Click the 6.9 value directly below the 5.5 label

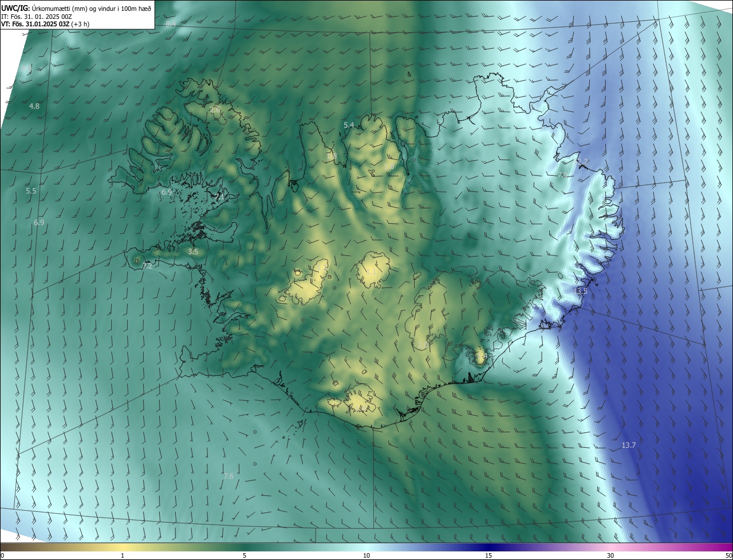pos(39,222)
